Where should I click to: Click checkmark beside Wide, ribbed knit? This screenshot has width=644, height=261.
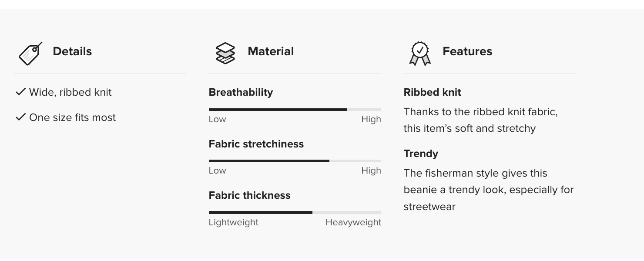(x=20, y=92)
